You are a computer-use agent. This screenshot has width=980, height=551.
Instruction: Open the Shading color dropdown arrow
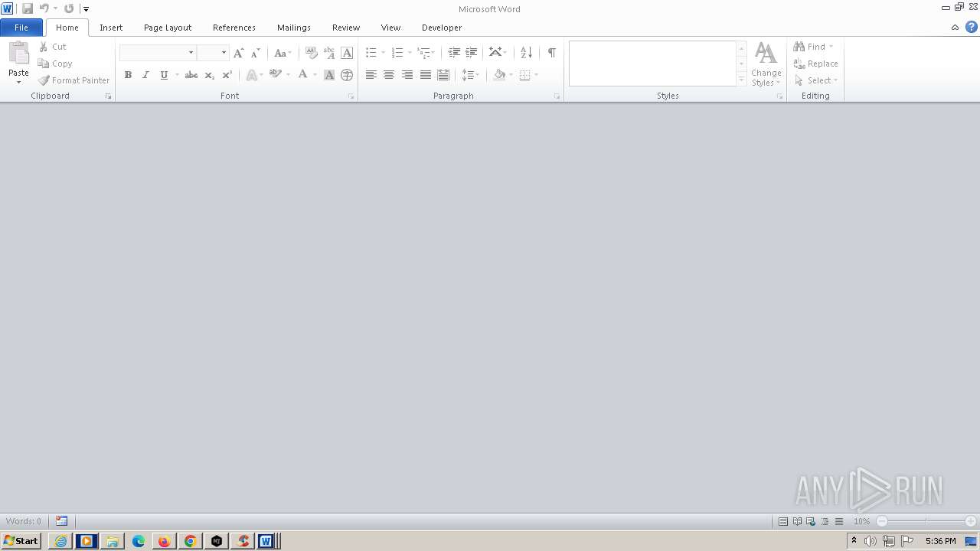[x=511, y=75]
